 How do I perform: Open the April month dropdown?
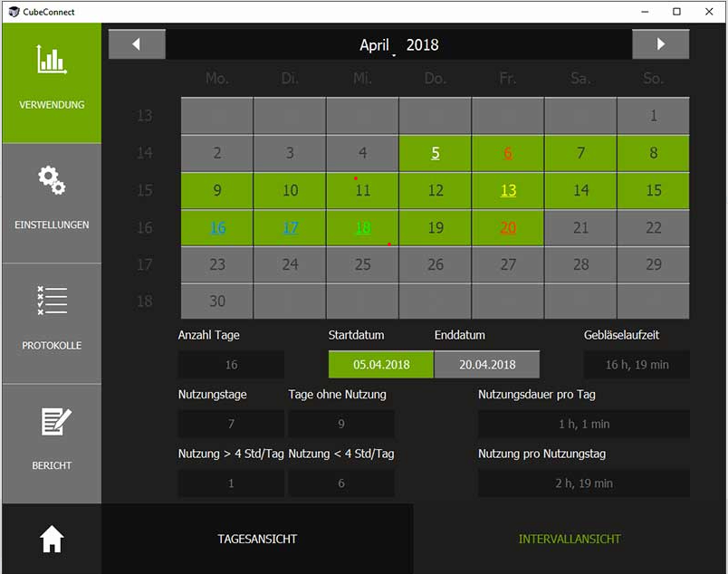tap(375, 45)
